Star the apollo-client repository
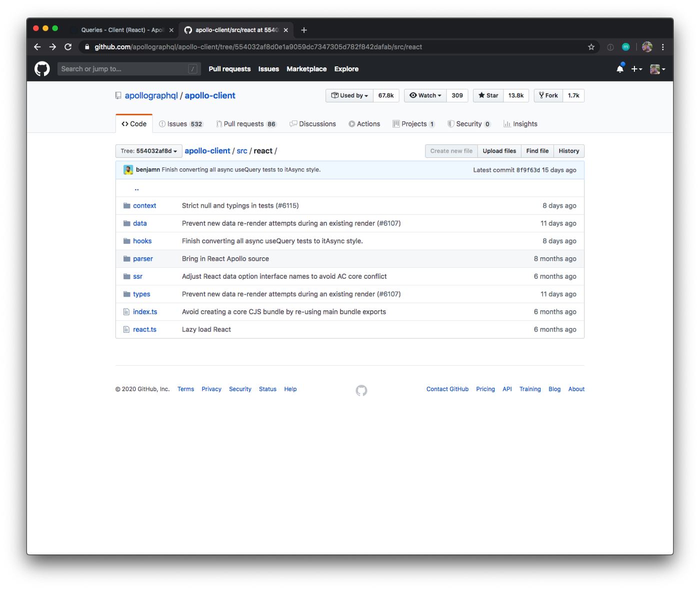Image resolution: width=700 pixels, height=590 pixels. click(x=488, y=95)
